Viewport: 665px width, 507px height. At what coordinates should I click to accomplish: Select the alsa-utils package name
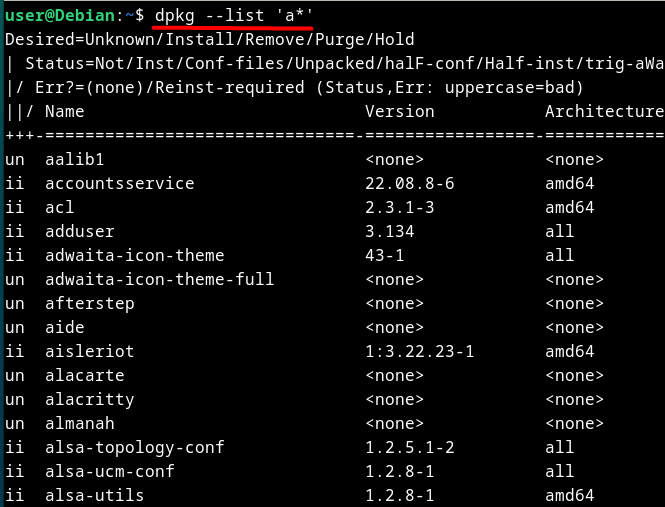pos(95,496)
